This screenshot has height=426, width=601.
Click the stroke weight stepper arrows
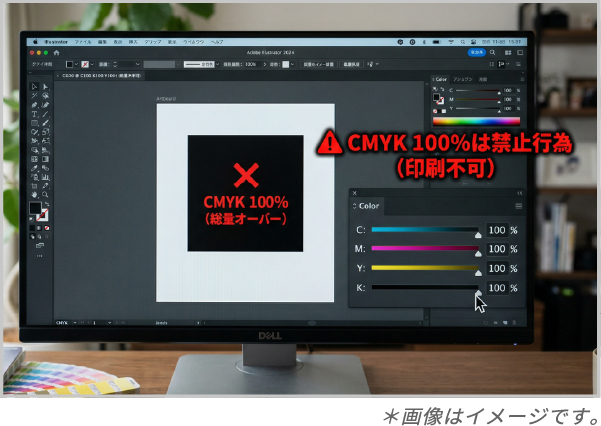pos(115,64)
